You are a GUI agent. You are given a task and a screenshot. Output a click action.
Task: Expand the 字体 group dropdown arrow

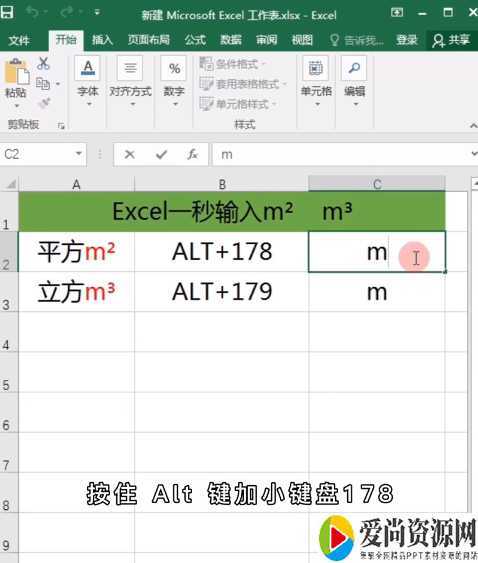[89, 104]
